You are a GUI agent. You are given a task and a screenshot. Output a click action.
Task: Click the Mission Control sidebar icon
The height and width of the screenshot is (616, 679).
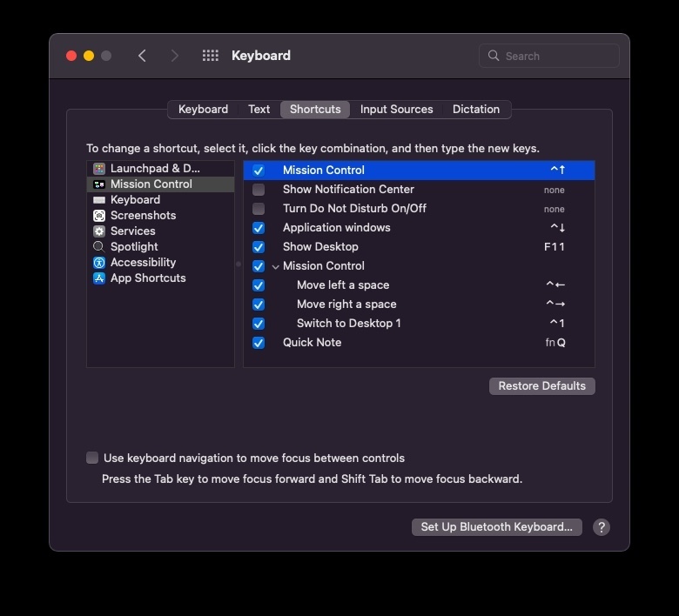(99, 184)
